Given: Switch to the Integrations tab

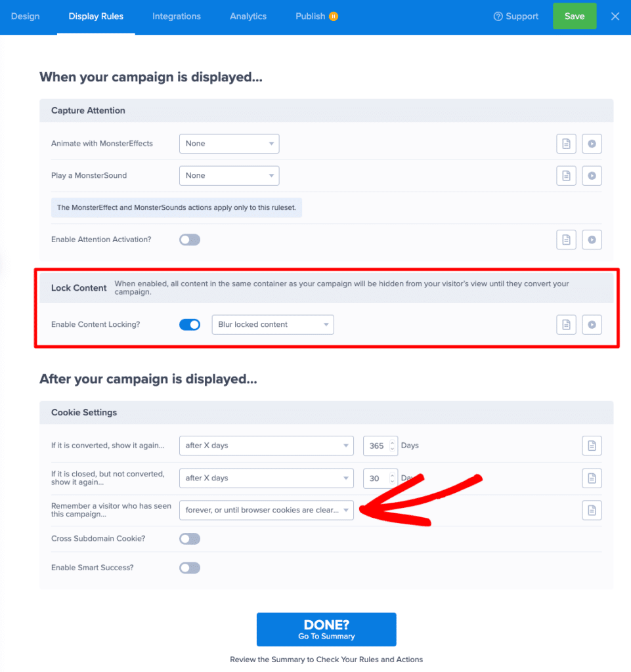Looking at the screenshot, I should click(177, 16).
